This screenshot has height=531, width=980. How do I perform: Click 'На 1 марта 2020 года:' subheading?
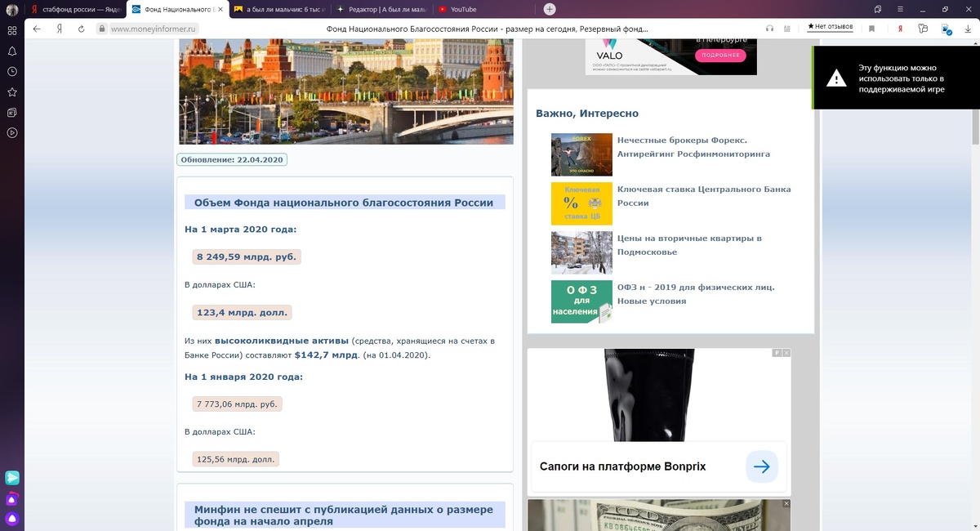point(241,230)
